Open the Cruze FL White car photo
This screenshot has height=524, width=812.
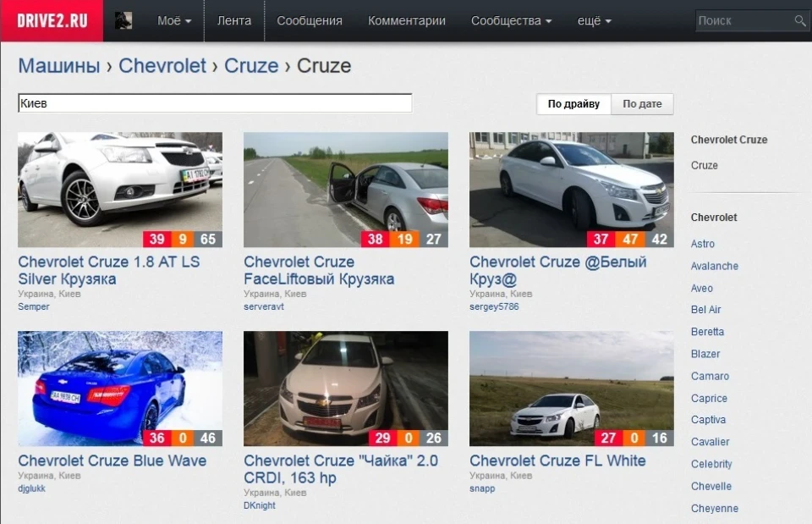tap(572, 389)
